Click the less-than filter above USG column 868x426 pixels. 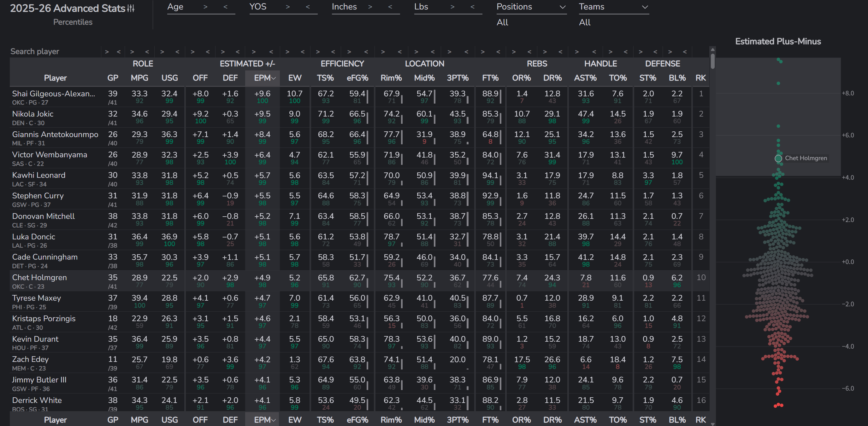coord(177,51)
